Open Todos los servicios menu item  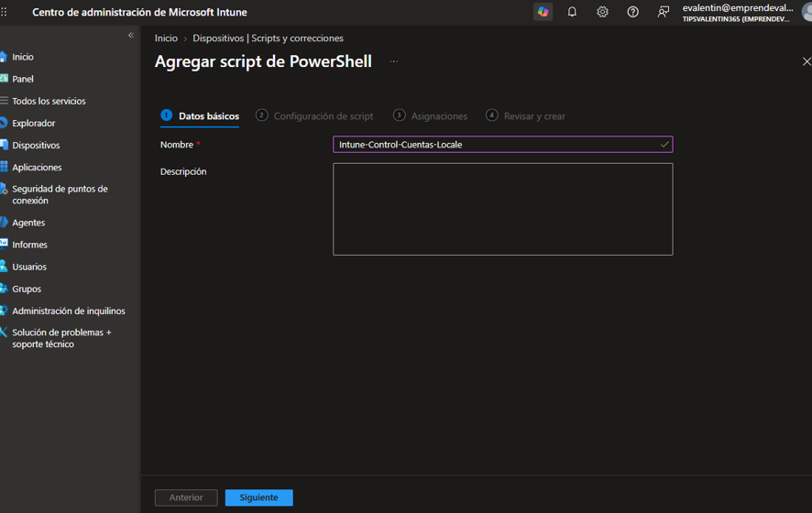click(49, 101)
